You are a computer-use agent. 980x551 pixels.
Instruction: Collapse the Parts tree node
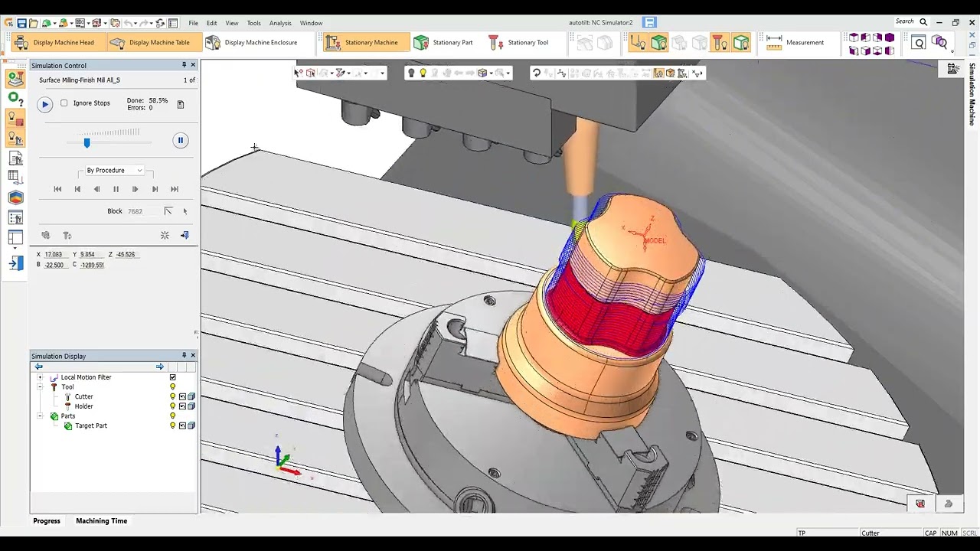[x=40, y=416]
